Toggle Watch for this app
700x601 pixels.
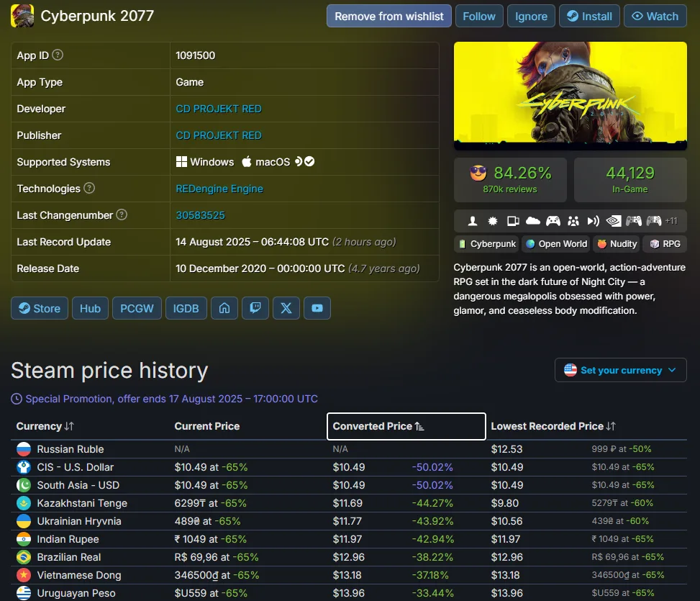(x=655, y=16)
